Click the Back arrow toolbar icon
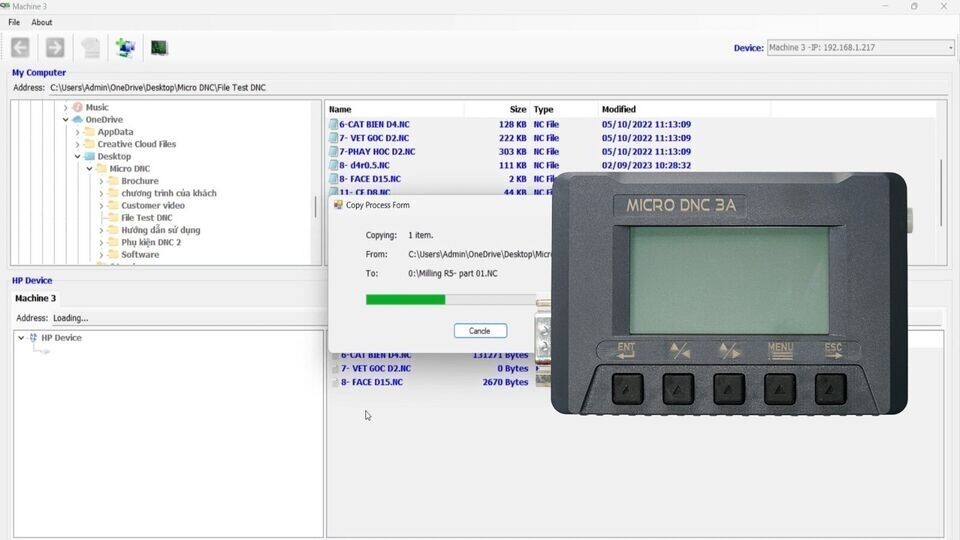 pos(20,47)
